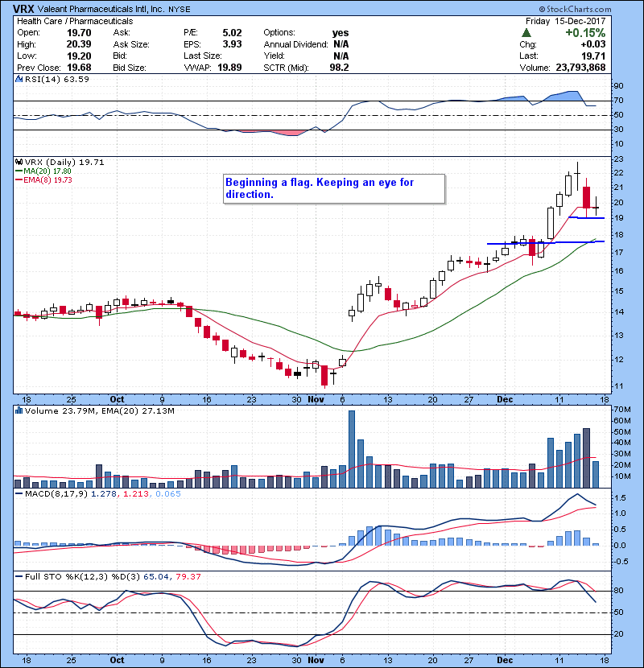This screenshot has height=668, width=644.
Task: Click the tallest volume bar in early November
Action: (x=352, y=449)
